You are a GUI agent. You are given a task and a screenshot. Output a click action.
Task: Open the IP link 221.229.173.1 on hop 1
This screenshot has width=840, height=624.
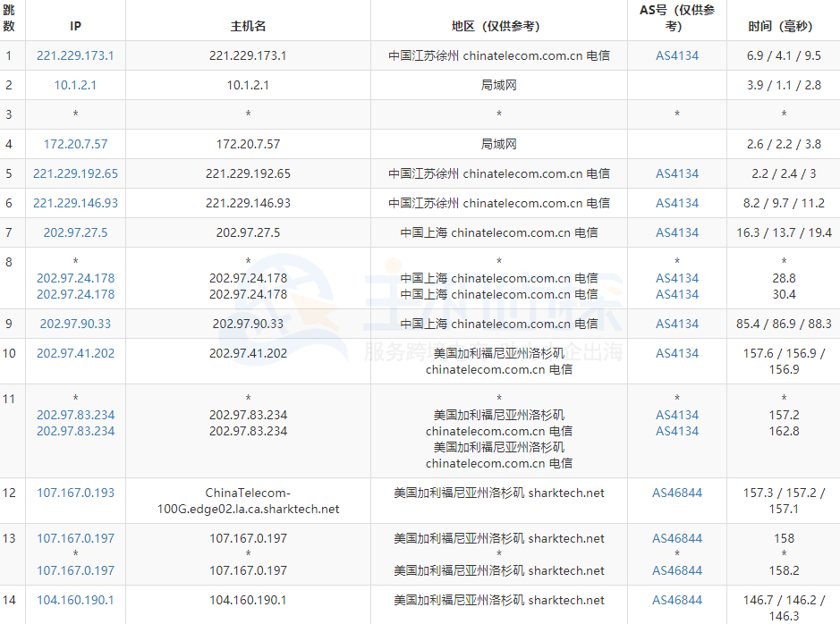75,55
